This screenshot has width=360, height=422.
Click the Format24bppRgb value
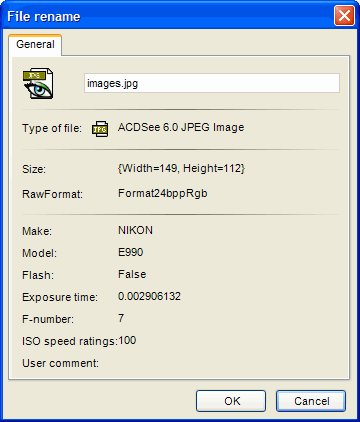coord(163,194)
